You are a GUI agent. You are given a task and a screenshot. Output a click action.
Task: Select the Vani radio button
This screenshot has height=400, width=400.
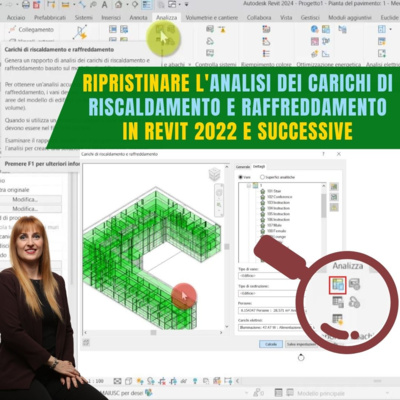pyautogui.click(x=241, y=177)
